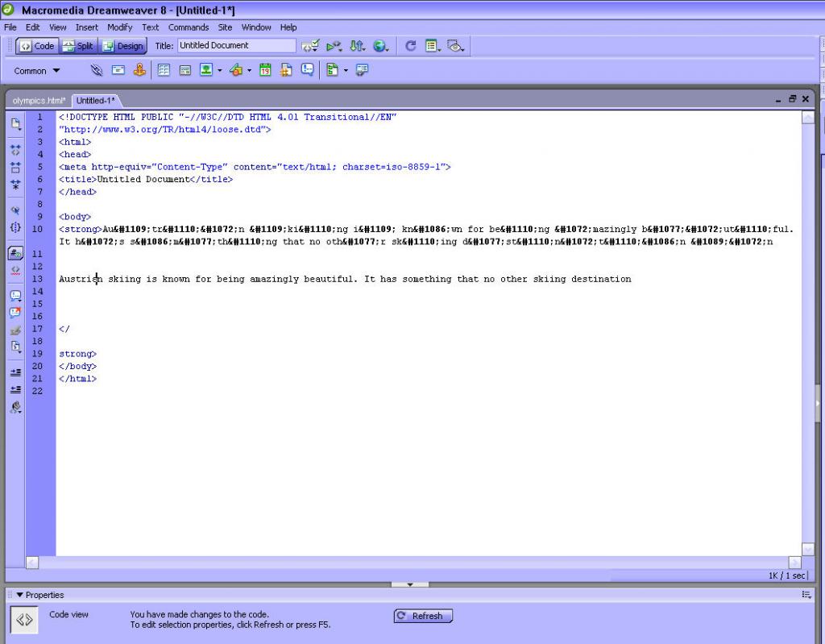Expand the Templates dropdown arrow
This screenshot has height=644, width=825.
346,70
